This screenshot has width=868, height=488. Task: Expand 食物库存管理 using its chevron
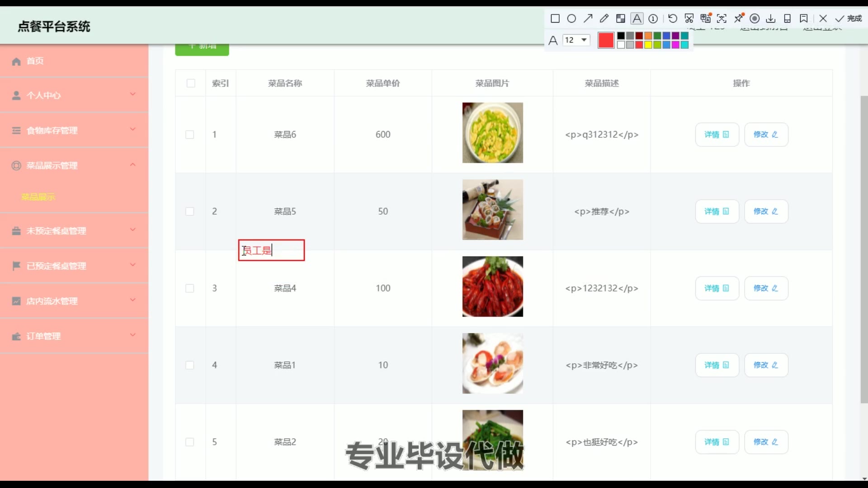(x=133, y=129)
